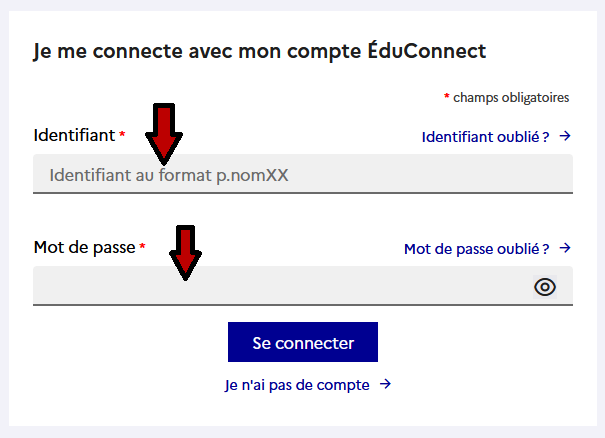Image resolution: width=605 pixels, height=438 pixels.
Task: Click the 'Identifiant' field label
Action: (x=74, y=135)
